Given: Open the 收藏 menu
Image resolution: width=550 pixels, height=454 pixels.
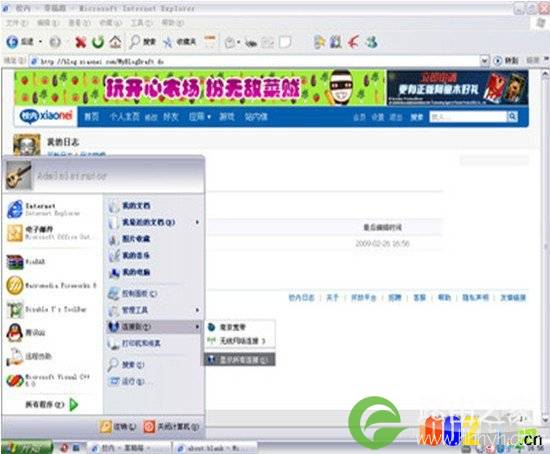Looking at the screenshot, I should click(x=110, y=23).
